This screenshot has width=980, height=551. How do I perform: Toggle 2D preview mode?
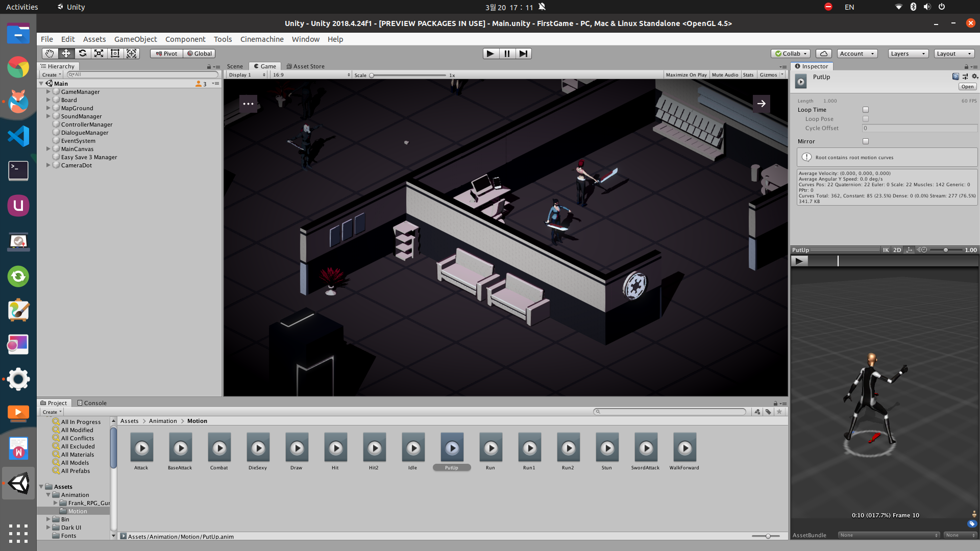click(x=897, y=250)
